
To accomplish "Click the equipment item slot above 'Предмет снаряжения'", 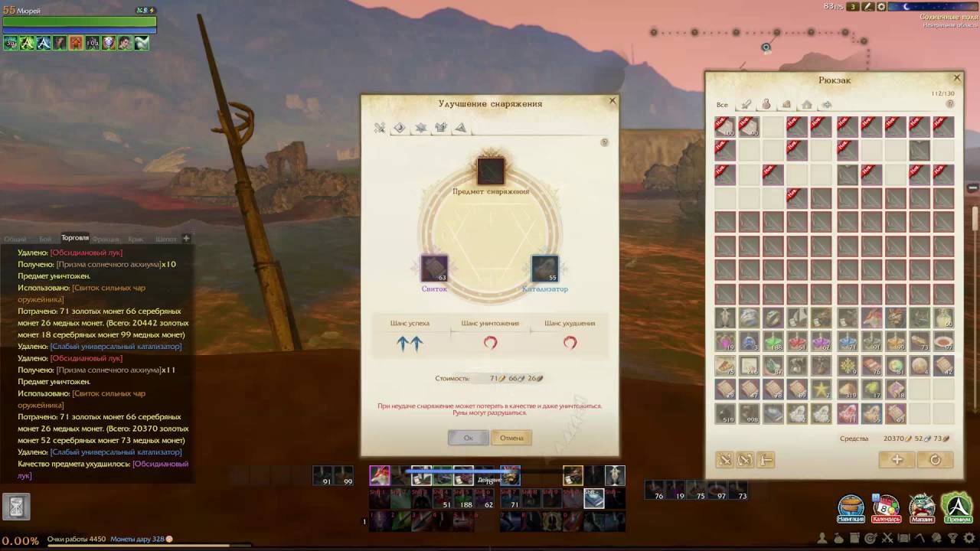I will 491,171.
